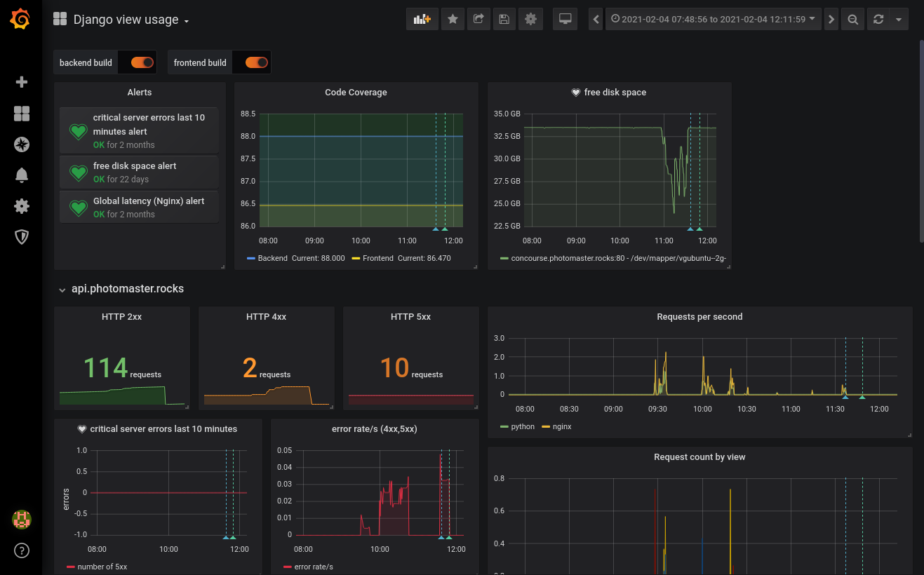924x575 pixels.
Task: Open the Explore compass icon
Action: point(22,144)
